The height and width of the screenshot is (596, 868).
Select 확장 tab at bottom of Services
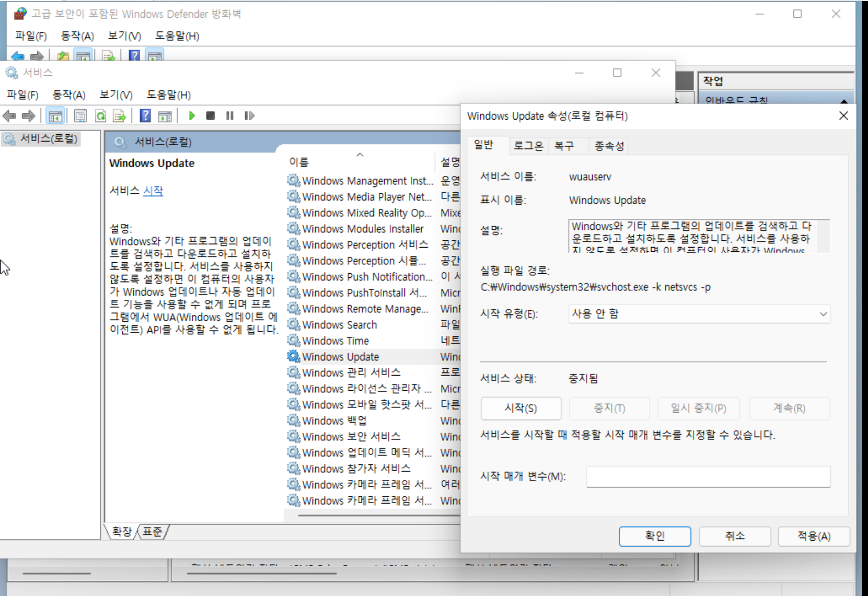coord(122,532)
